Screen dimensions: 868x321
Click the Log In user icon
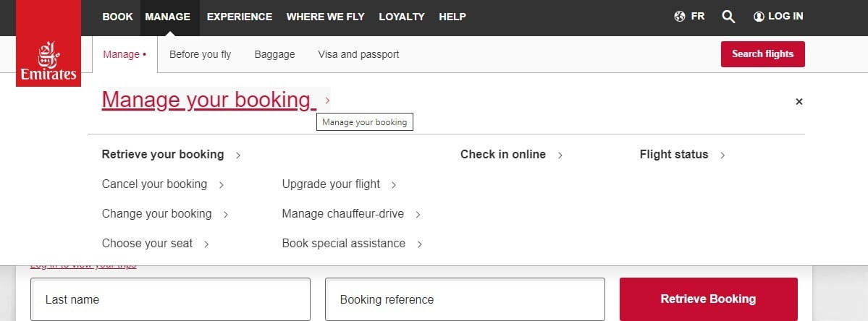pyautogui.click(x=759, y=17)
